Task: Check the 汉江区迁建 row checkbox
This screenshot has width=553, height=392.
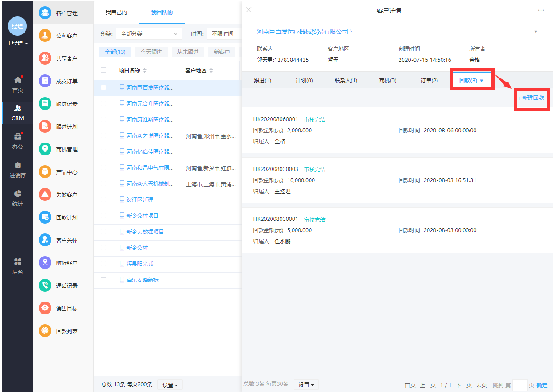Action: coord(103,200)
